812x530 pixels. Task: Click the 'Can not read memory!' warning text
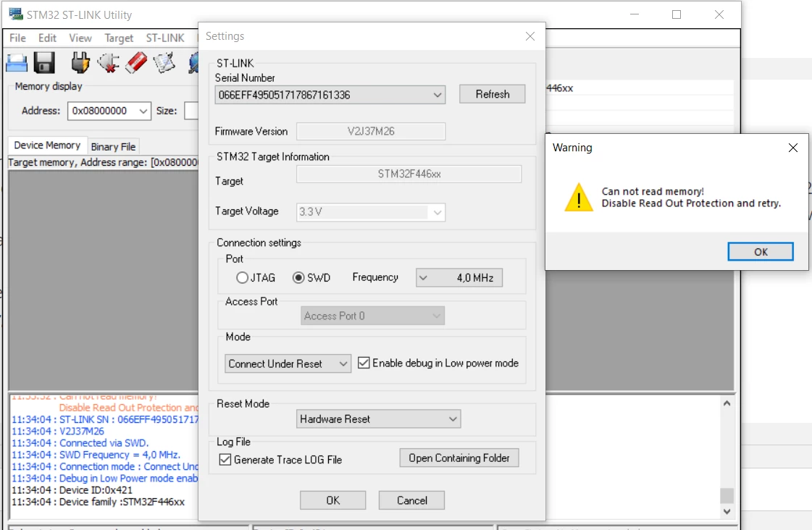(653, 191)
